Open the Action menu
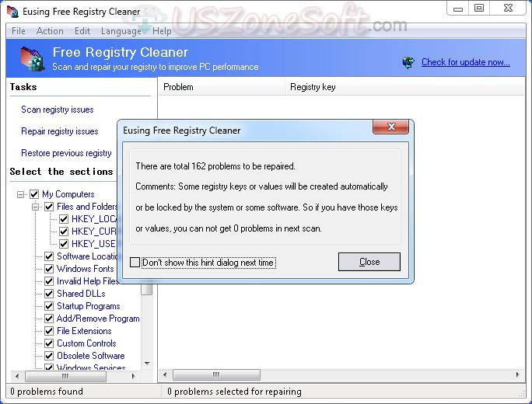This screenshot has width=532, height=404. tap(50, 31)
